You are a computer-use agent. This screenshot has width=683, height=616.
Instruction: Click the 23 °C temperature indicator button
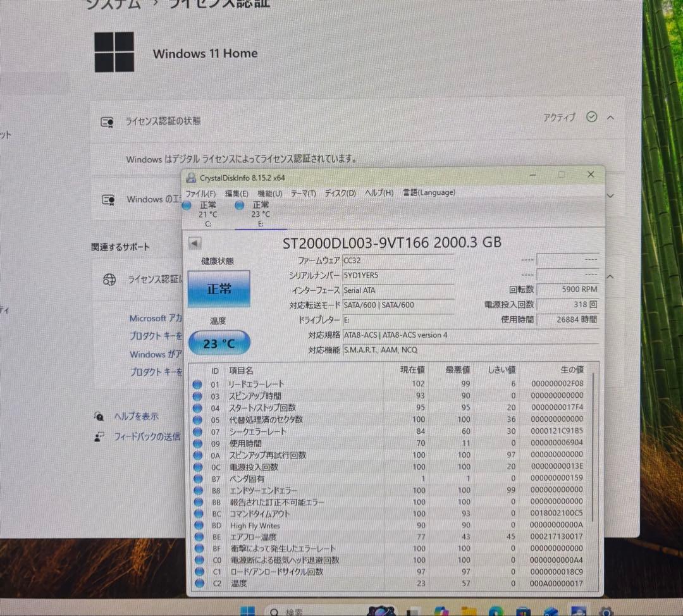click(x=219, y=343)
